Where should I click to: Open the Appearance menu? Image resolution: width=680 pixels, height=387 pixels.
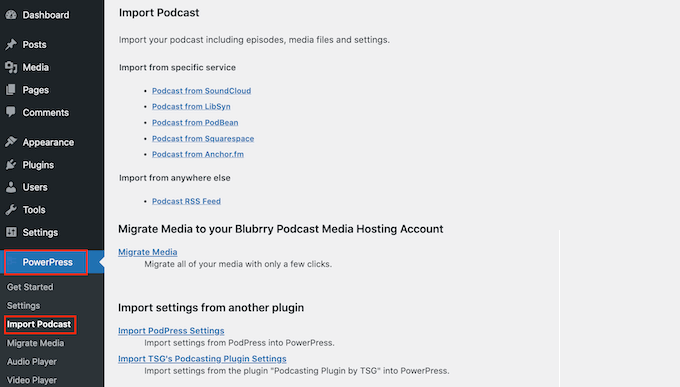[x=48, y=142]
